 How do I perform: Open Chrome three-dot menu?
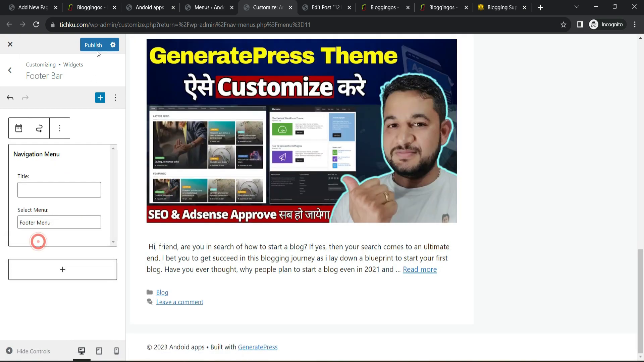635,24
